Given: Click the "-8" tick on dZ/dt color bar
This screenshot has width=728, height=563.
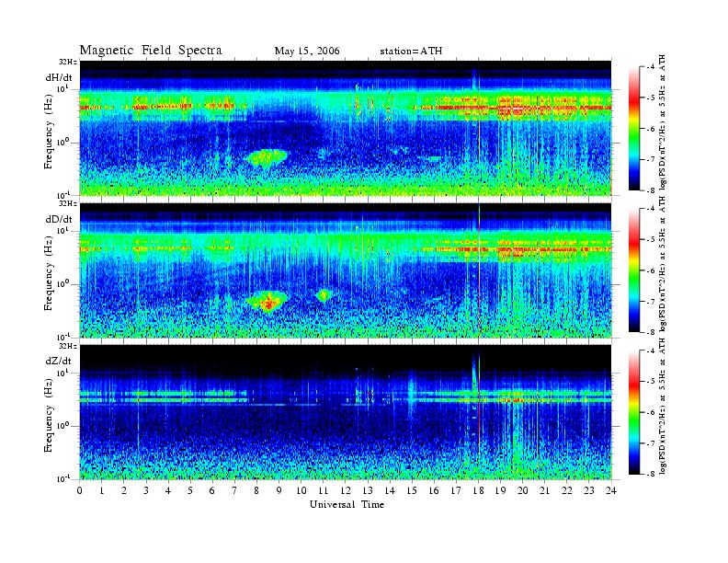Looking at the screenshot, I should 651,474.
